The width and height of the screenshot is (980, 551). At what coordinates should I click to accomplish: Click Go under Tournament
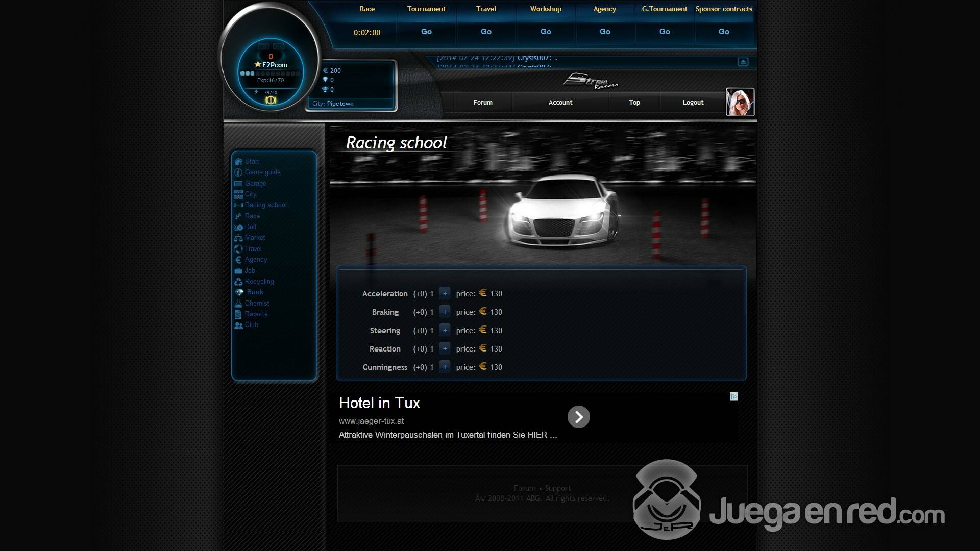pos(426,32)
